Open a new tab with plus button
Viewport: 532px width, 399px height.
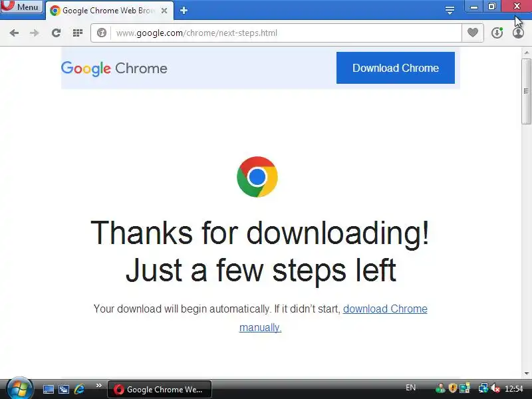click(184, 11)
